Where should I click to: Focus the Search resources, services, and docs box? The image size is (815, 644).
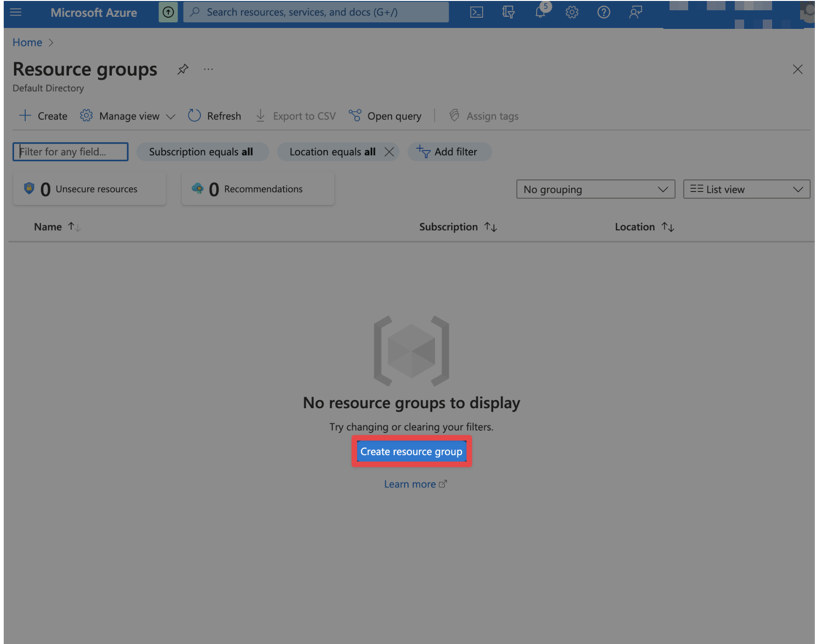pos(316,12)
